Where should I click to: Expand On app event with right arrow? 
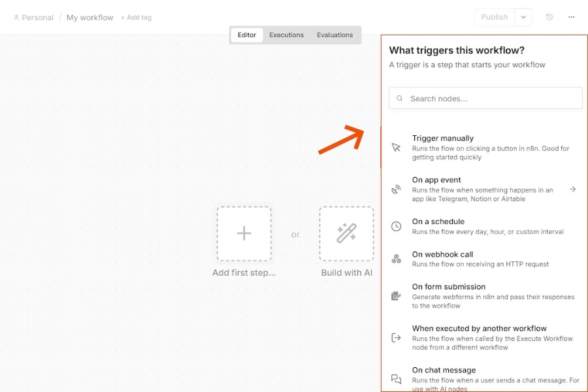572,189
